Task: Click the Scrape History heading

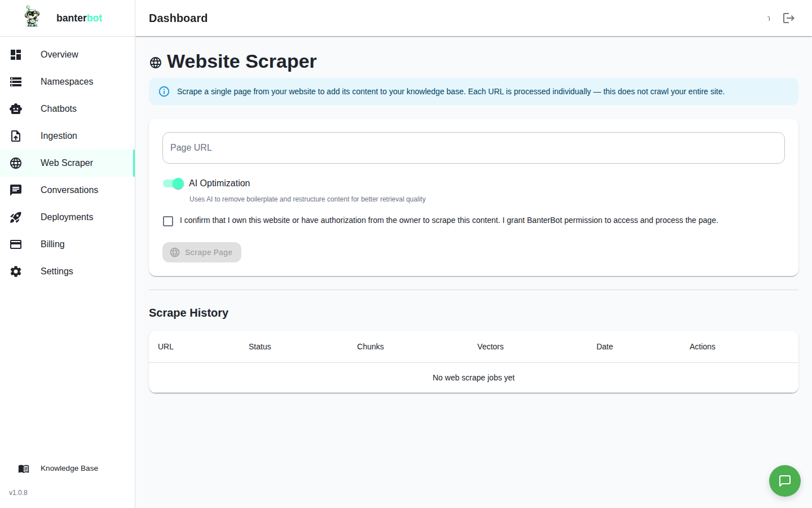Action: coord(188,313)
